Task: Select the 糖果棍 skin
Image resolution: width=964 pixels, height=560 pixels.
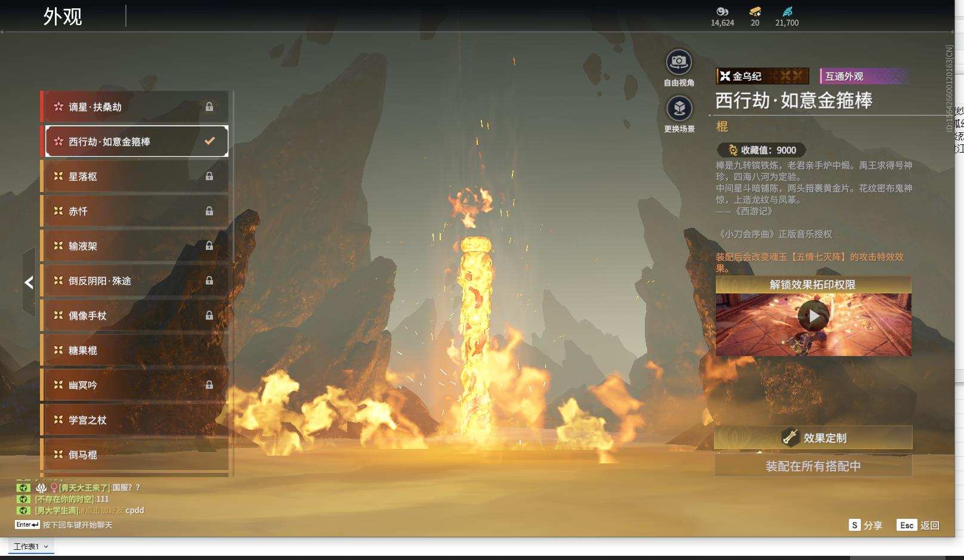Action: (135, 350)
